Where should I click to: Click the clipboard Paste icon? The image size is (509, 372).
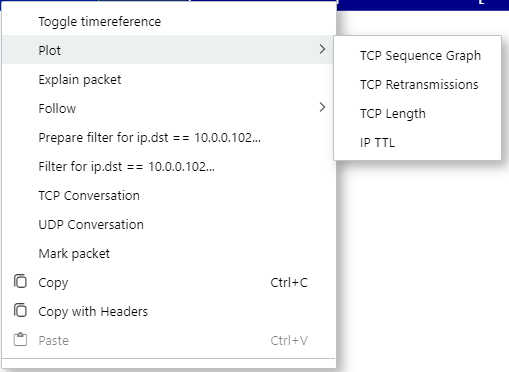point(20,339)
